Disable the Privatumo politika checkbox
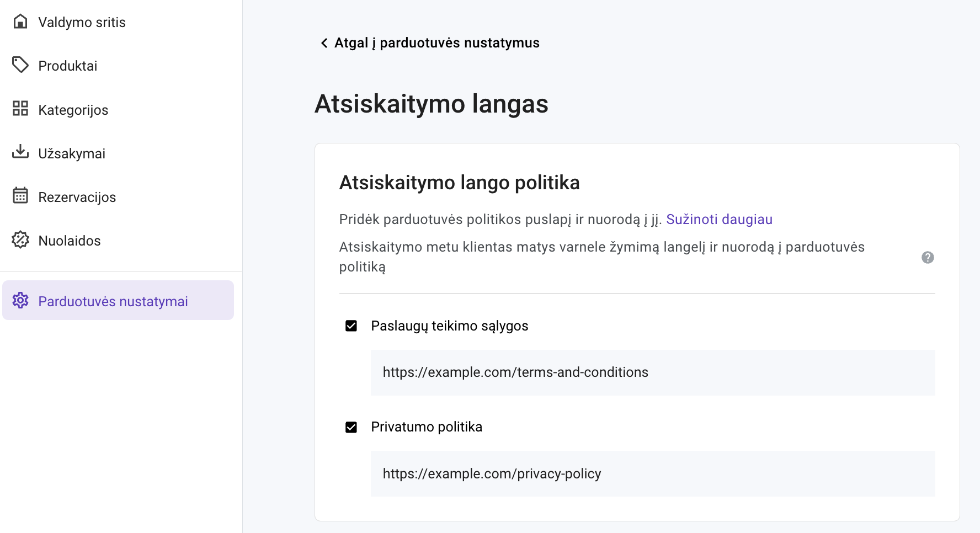The image size is (980, 533). 351,427
